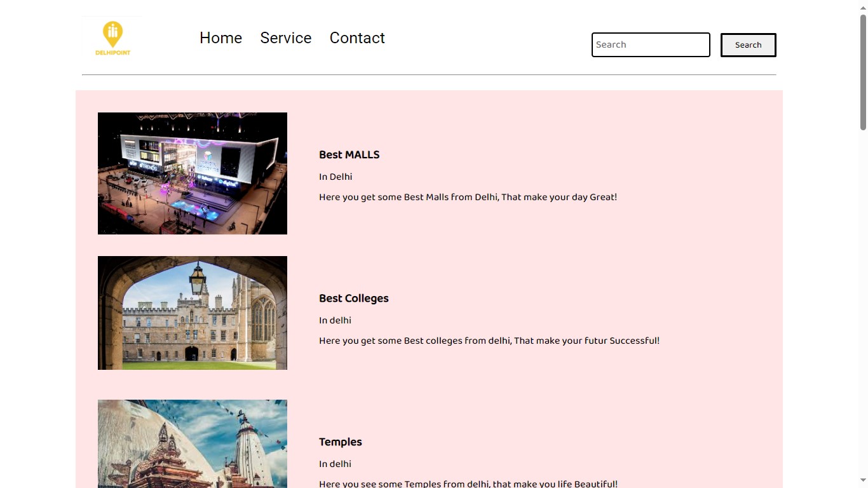
Task: Click the colleges description text
Action: 489,341
